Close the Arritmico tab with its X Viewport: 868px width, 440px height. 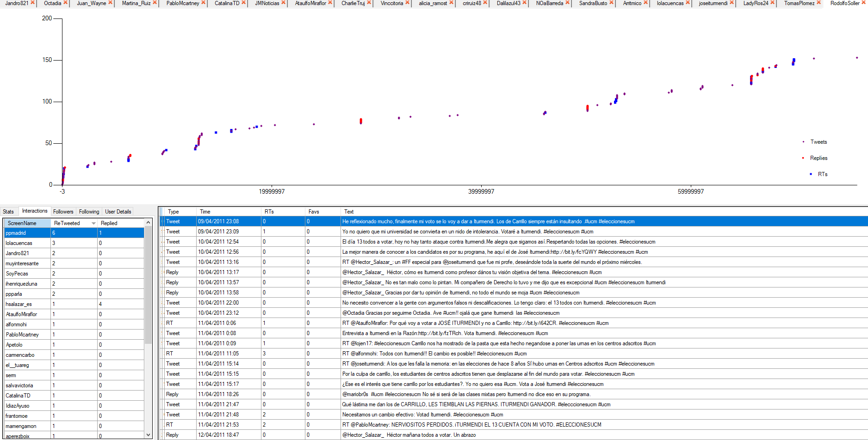(x=645, y=3)
